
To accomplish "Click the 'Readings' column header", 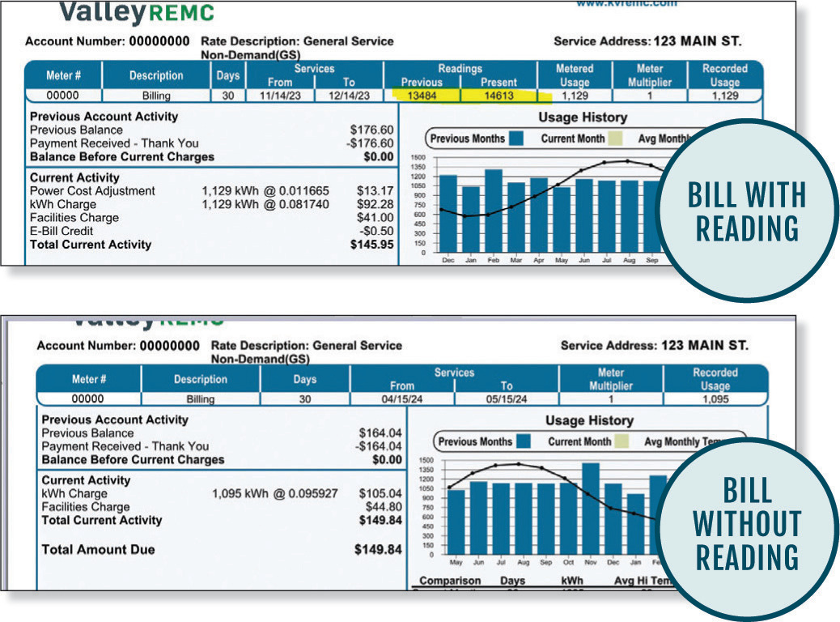I will coord(460,69).
